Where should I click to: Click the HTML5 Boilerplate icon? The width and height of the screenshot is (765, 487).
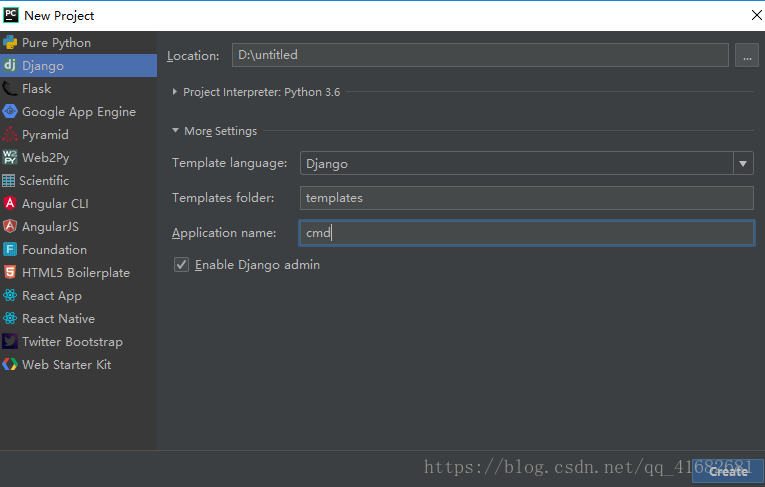(x=10, y=272)
